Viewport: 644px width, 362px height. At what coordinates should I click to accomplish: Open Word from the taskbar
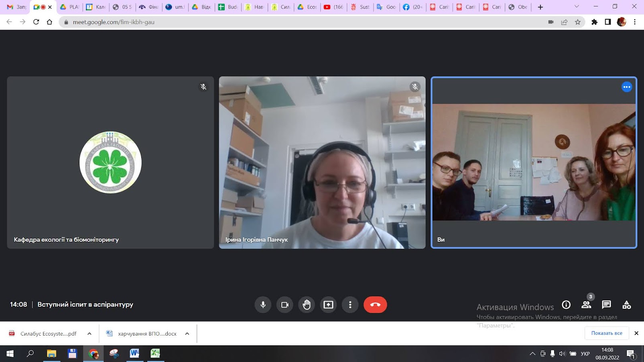click(134, 353)
